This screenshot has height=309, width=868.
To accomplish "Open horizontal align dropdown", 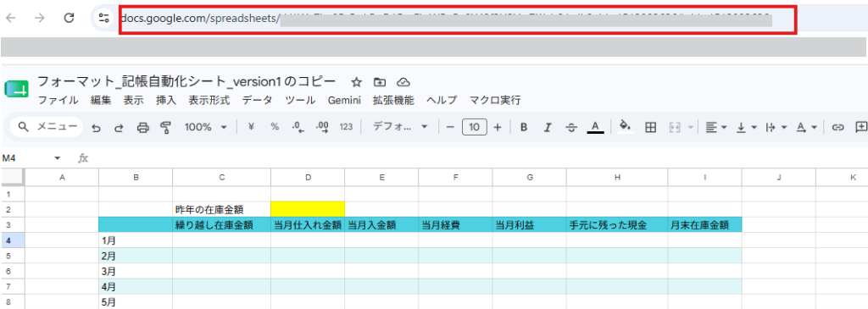I will click(x=716, y=127).
